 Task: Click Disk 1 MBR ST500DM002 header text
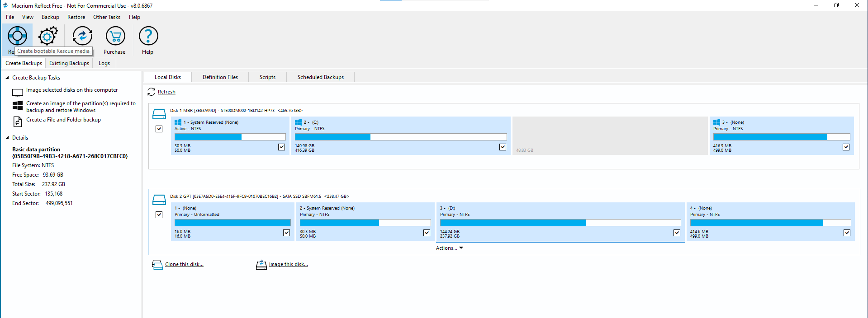(236, 111)
